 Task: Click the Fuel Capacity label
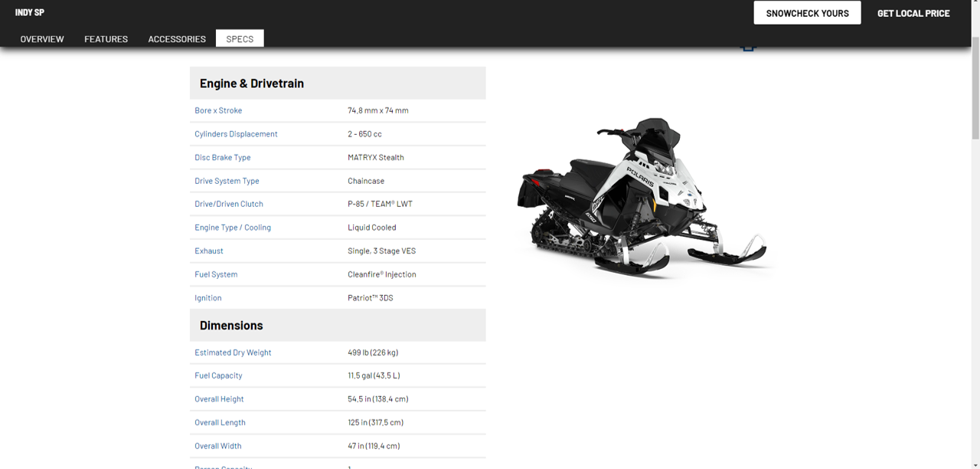click(x=218, y=376)
